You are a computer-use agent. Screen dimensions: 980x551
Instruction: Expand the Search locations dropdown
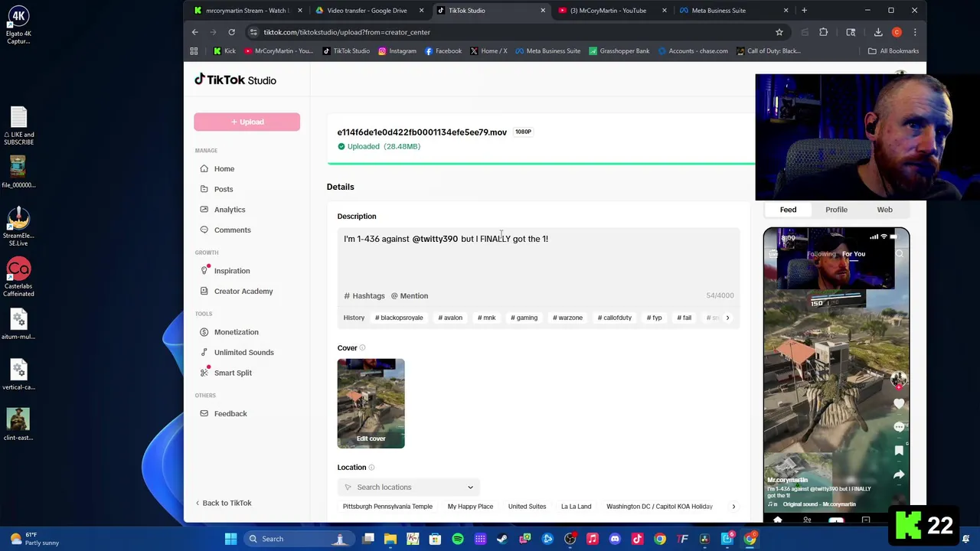(x=408, y=487)
